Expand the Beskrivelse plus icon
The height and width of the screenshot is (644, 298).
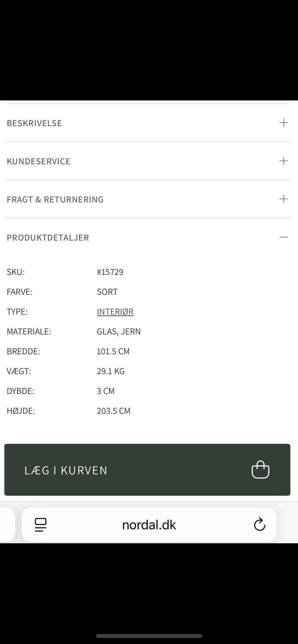283,123
